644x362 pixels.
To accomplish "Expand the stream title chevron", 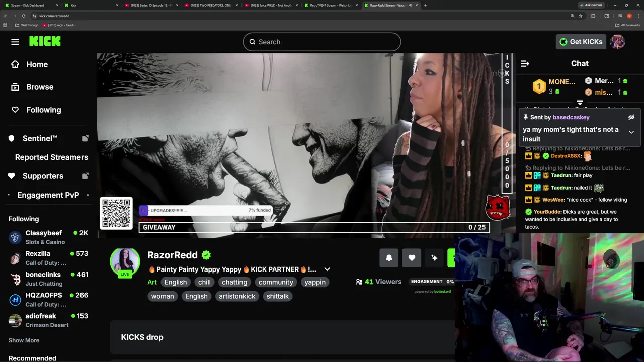I will click(327, 269).
